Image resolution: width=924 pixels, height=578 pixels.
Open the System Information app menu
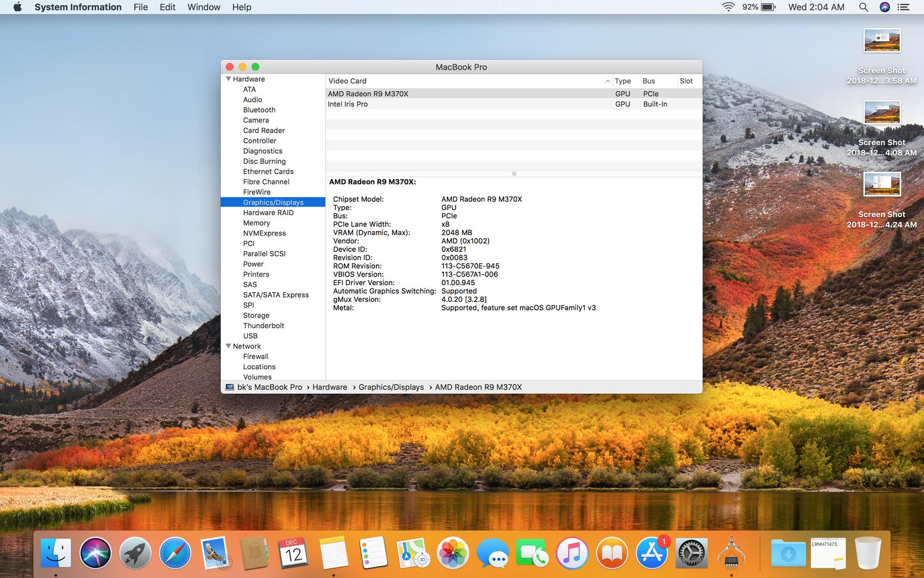(78, 7)
